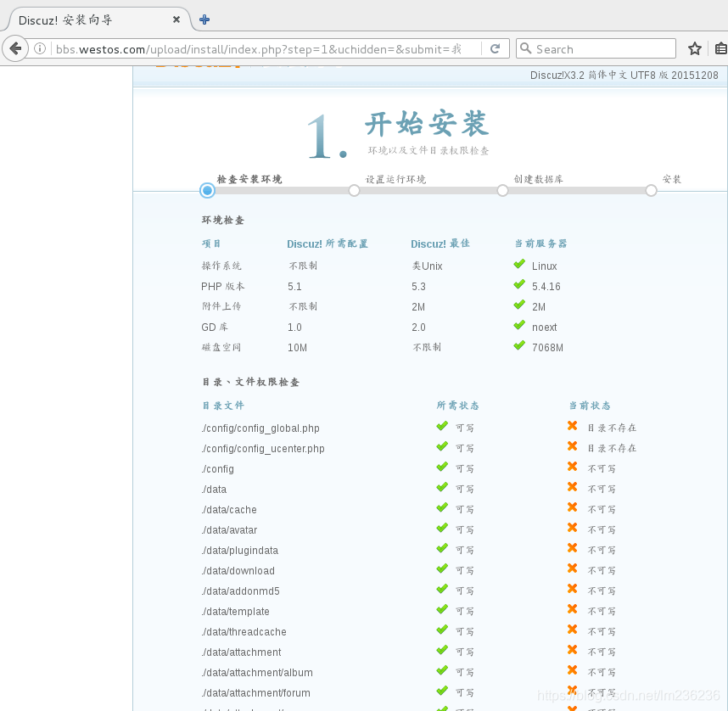
Task: Click the orange X in ./data/plugindata row
Action: point(573,548)
